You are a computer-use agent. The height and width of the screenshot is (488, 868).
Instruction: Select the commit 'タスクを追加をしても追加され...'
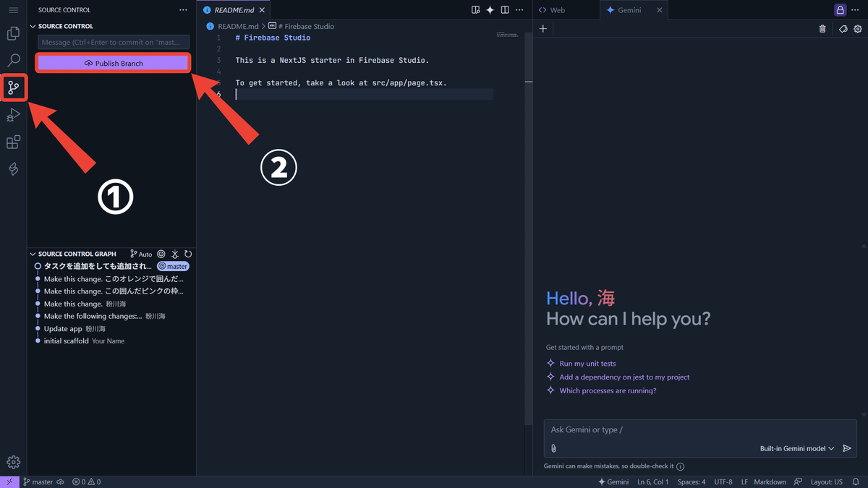[98, 266]
